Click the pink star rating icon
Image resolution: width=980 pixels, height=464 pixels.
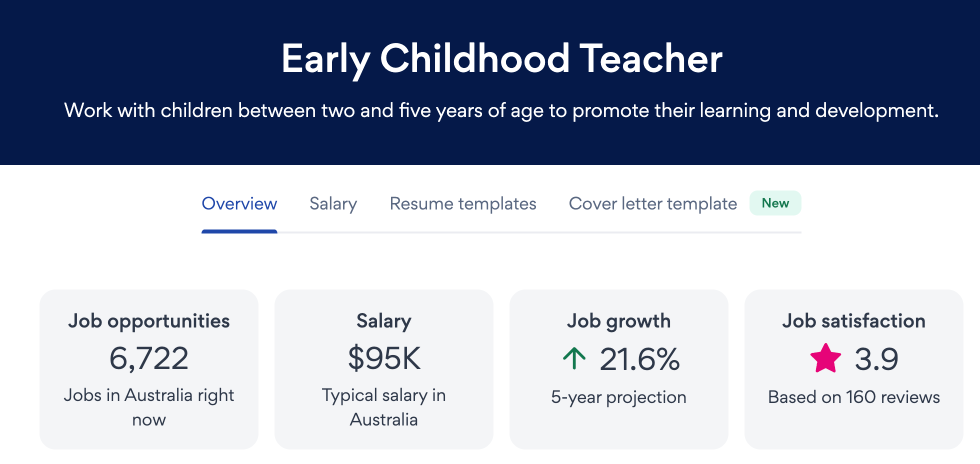(x=826, y=358)
